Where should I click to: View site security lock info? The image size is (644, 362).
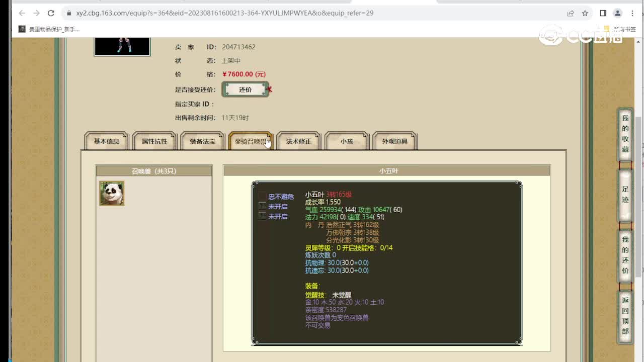coord(68,13)
